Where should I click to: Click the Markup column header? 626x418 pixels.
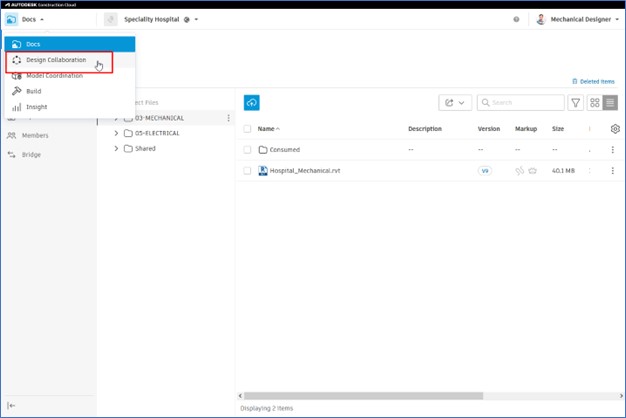(526, 129)
